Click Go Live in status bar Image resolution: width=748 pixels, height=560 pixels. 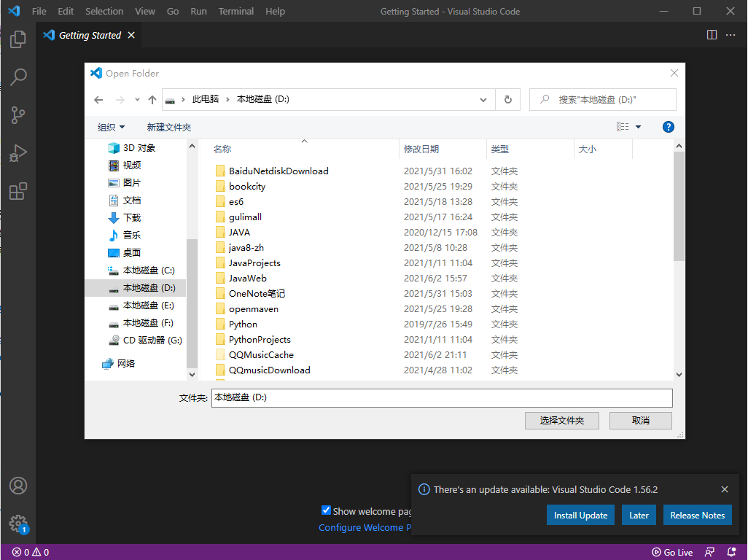pos(672,552)
